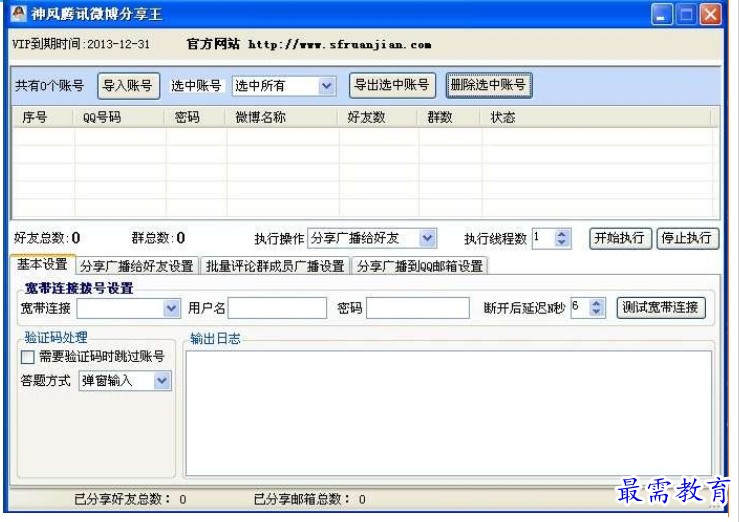
Task: Click the official website URL sfruanjian.com
Action: tap(339, 45)
